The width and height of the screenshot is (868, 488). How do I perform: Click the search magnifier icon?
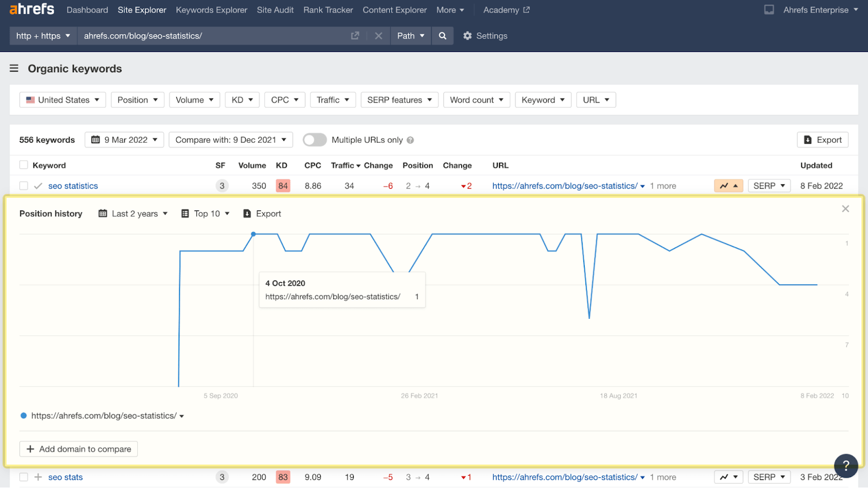click(443, 36)
